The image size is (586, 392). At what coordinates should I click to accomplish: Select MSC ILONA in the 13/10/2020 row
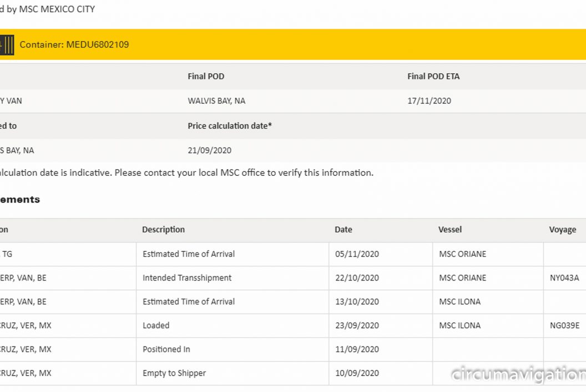point(459,302)
